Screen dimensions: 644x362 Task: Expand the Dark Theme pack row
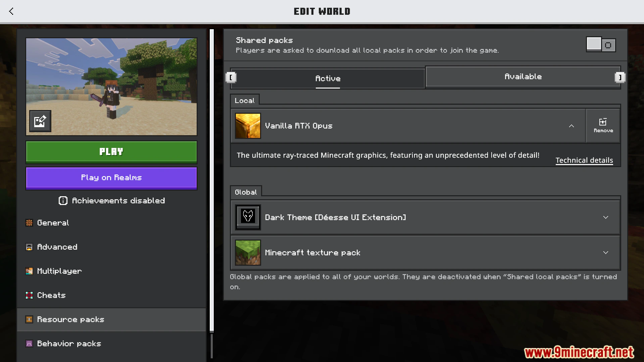(605, 217)
